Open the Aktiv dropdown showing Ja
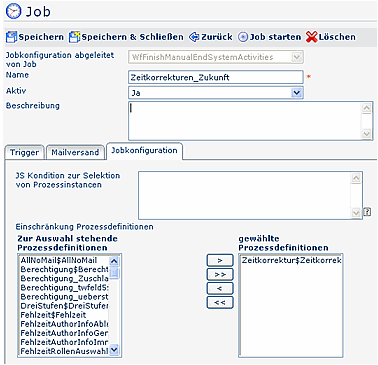The height and width of the screenshot is (365, 378). [216, 93]
